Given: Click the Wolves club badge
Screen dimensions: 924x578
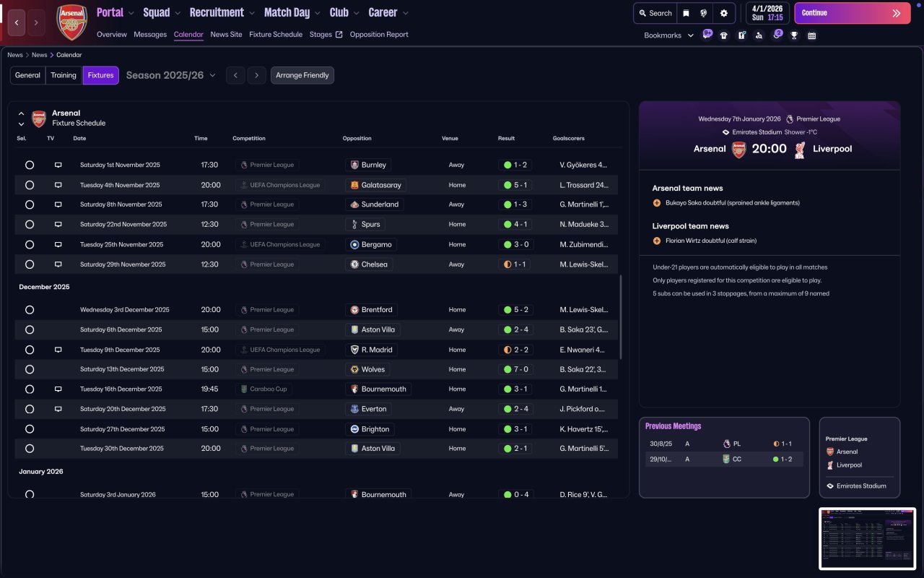Looking at the screenshot, I should [354, 369].
